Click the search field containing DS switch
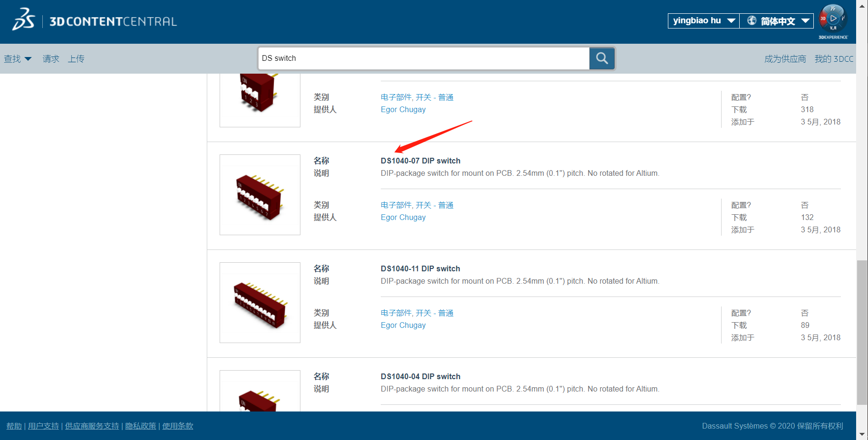The height and width of the screenshot is (440, 868). tap(424, 58)
